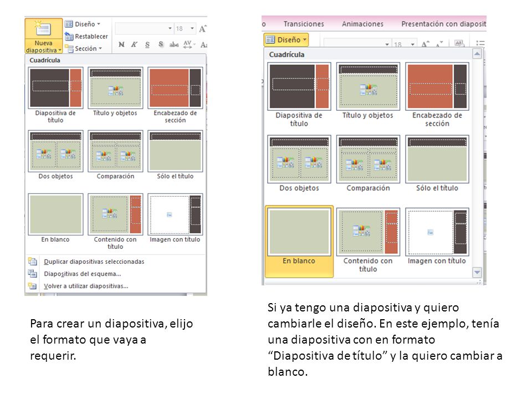532x399 pixels.
Task: Click the Restablecer button
Action: (x=86, y=37)
